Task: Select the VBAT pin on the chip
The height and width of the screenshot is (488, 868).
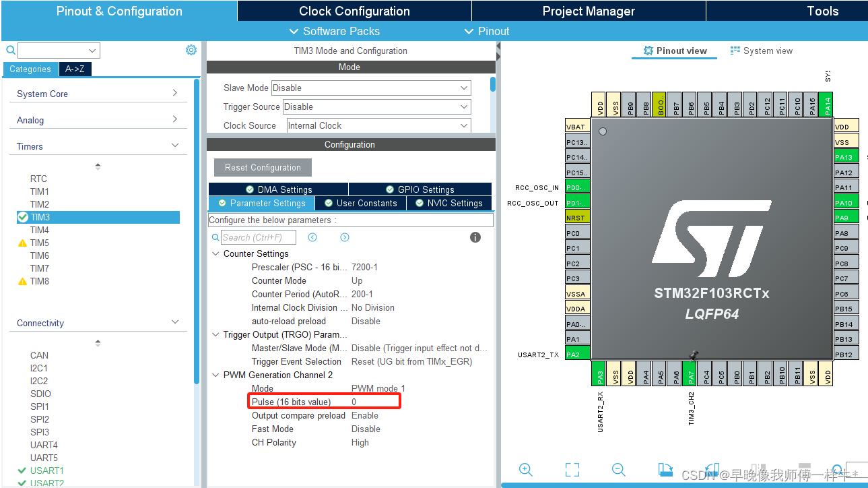Action: coord(577,126)
